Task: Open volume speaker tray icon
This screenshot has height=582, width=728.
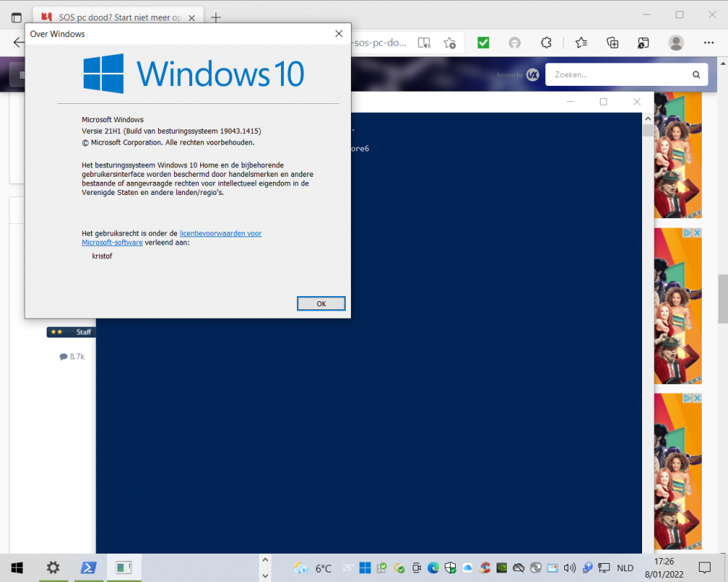Action: coord(570,567)
